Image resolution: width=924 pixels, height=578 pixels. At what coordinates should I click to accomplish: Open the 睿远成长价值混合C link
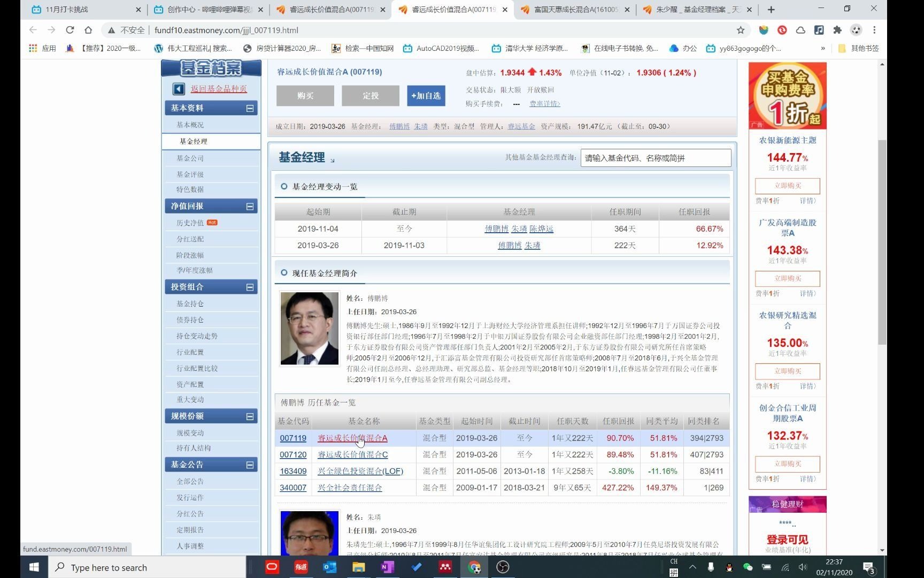[x=353, y=454]
